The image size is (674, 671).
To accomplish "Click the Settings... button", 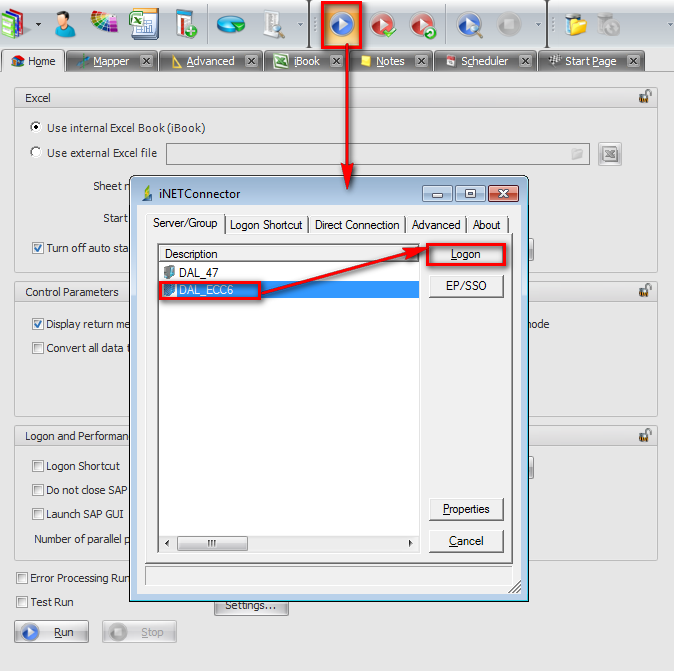I will pos(251,607).
